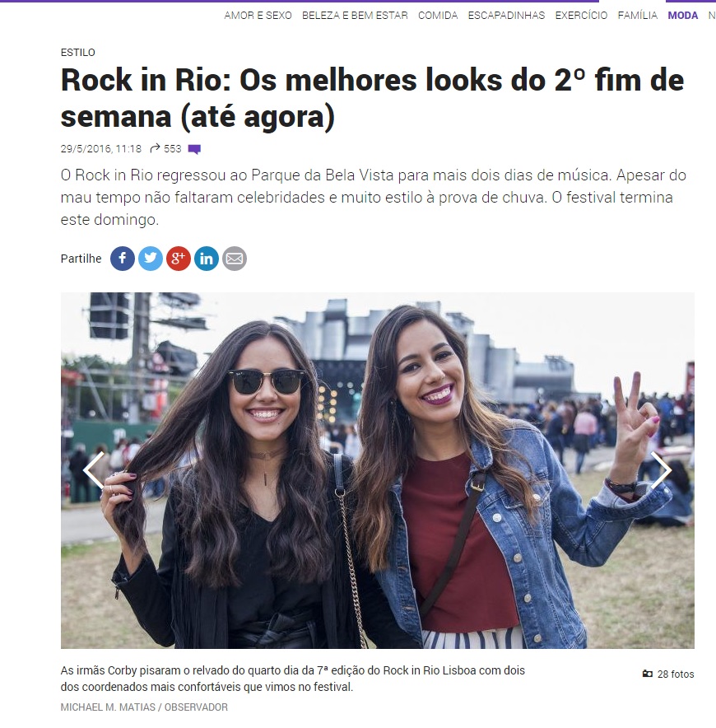The width and height of the screenshot is (716, 728).
Task: Send the article by email icon
Action: pyautogui.click(x=235, y=259)
